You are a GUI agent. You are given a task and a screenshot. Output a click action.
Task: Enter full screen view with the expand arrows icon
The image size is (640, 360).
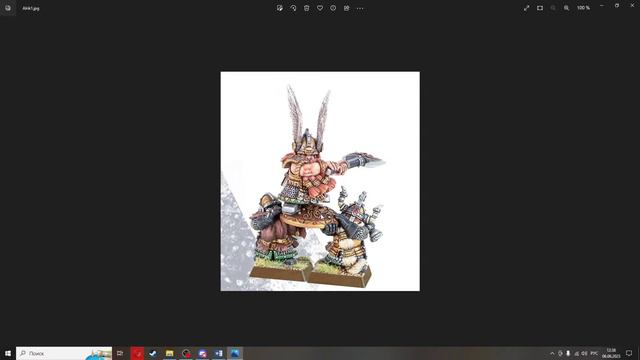point(527,8)
